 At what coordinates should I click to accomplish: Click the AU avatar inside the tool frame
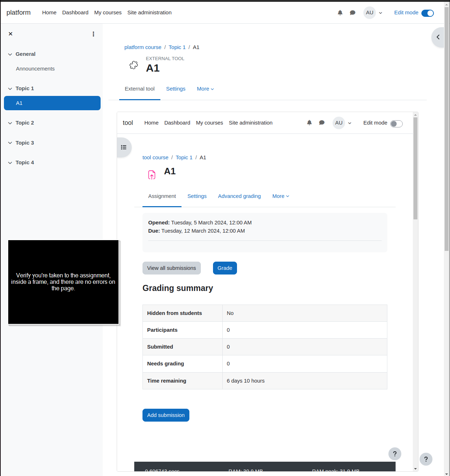pos(339,123)
